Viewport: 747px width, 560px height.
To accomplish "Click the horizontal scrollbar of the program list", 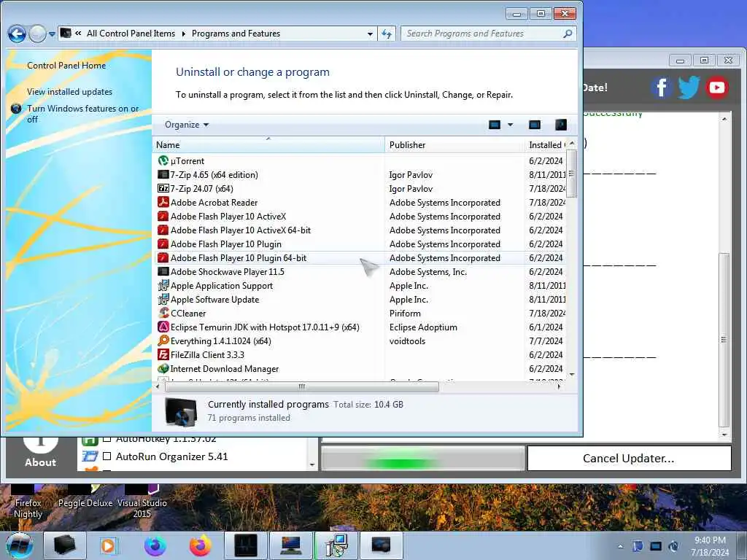I will click(301, 386).
